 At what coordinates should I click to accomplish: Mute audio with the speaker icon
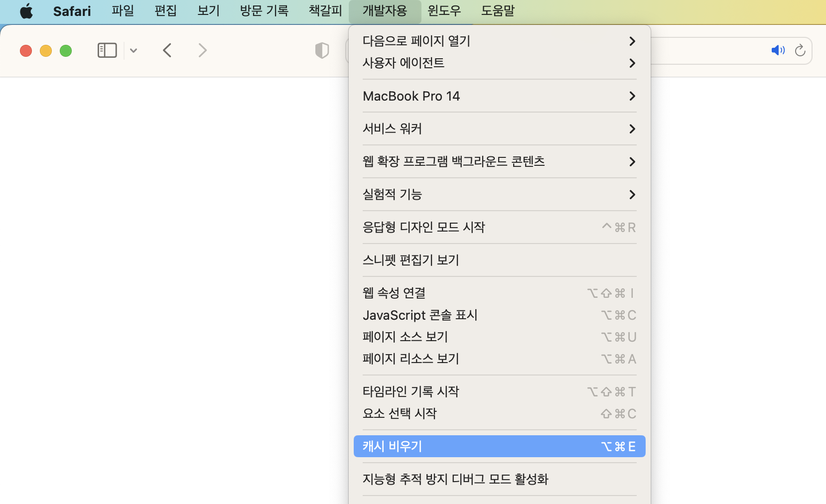click(x=778, y=50)
